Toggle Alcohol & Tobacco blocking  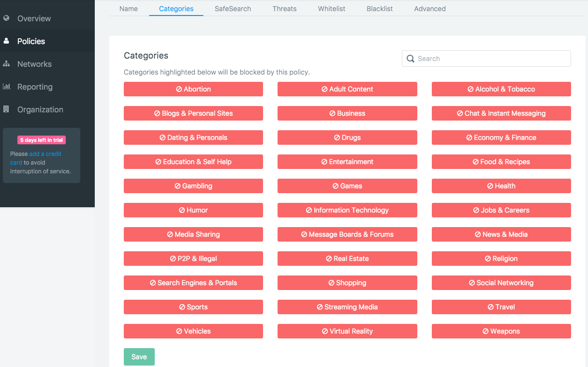tap(501, 89)
